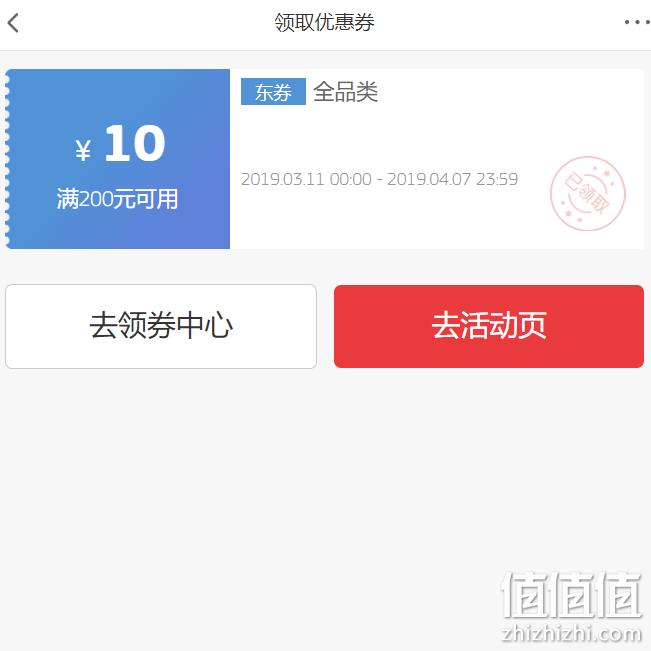This screenshot has width=651, height=651.
Task: Tap the large 10 coupon amount
Action: point(135,143)
